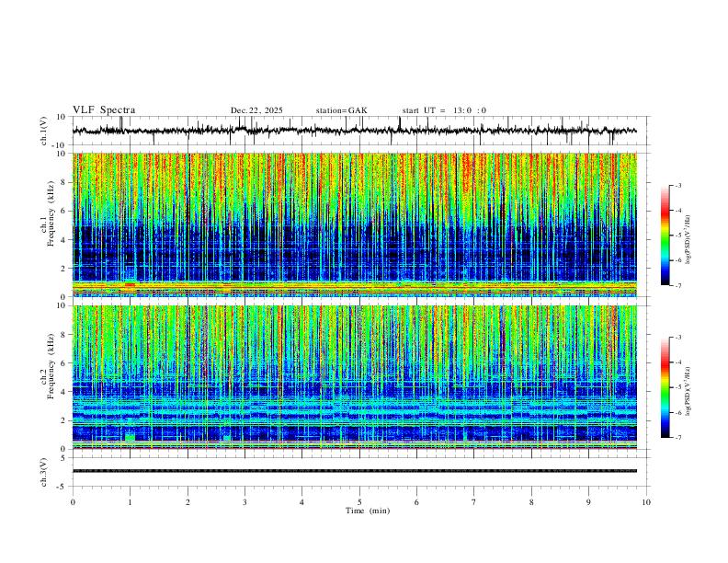Click the time axis tick label "7"
Viewport: 728px width, 563px height.
click(x=474, y=502)
